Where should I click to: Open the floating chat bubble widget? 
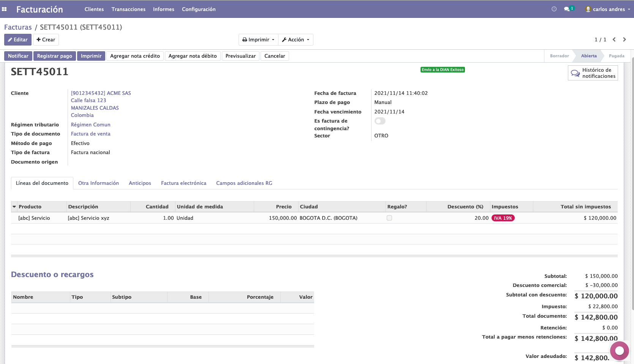[x=619, y=350]
